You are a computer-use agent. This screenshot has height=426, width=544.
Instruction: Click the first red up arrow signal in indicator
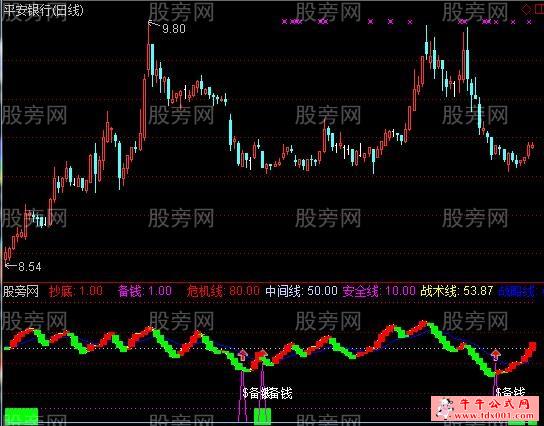point(243,355)
